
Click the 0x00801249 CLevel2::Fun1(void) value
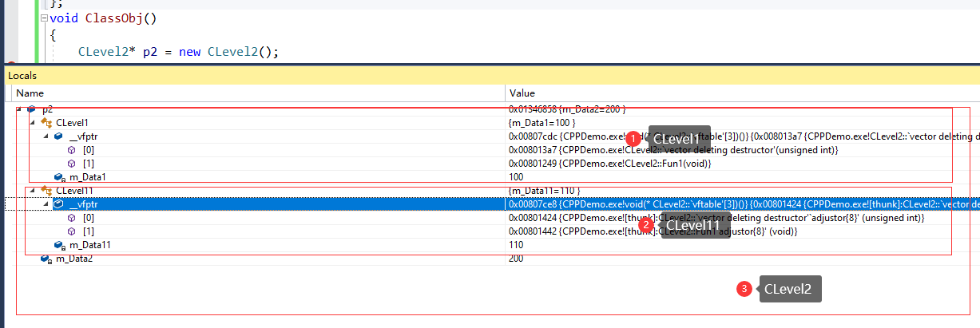point(609,164)
